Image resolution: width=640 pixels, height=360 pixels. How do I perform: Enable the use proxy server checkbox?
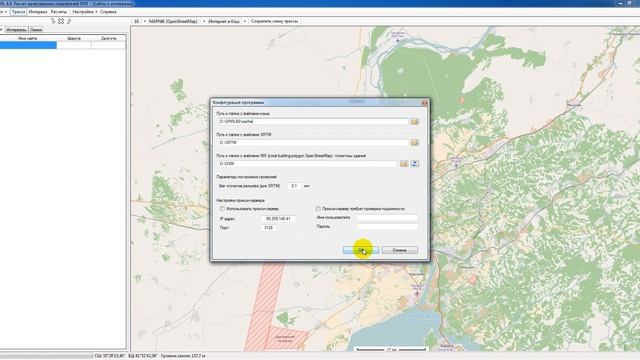pos(222,209)
